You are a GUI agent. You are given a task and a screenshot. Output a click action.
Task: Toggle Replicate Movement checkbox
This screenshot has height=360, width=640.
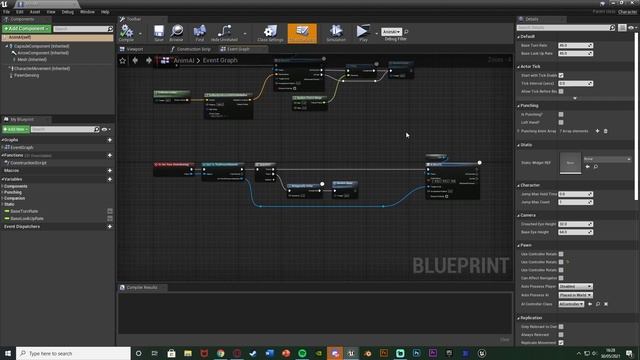[561, 343]
